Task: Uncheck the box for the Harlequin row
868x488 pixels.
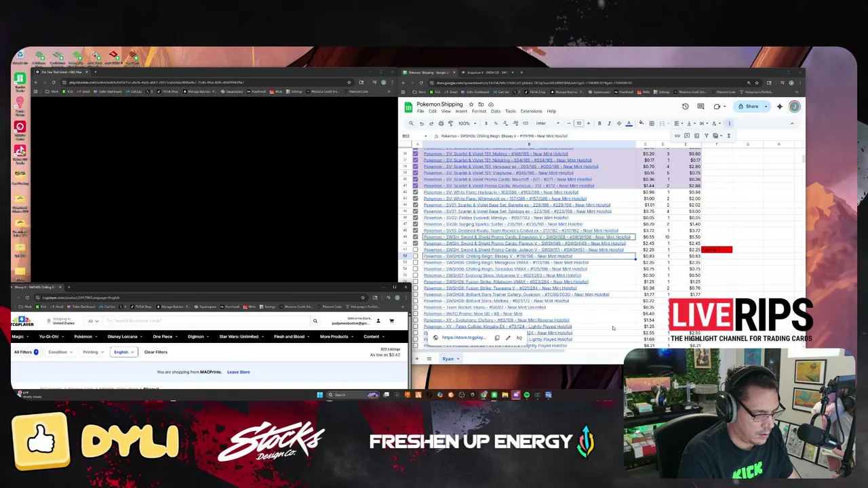Action: pyautogui.click(x=415, y=192)
